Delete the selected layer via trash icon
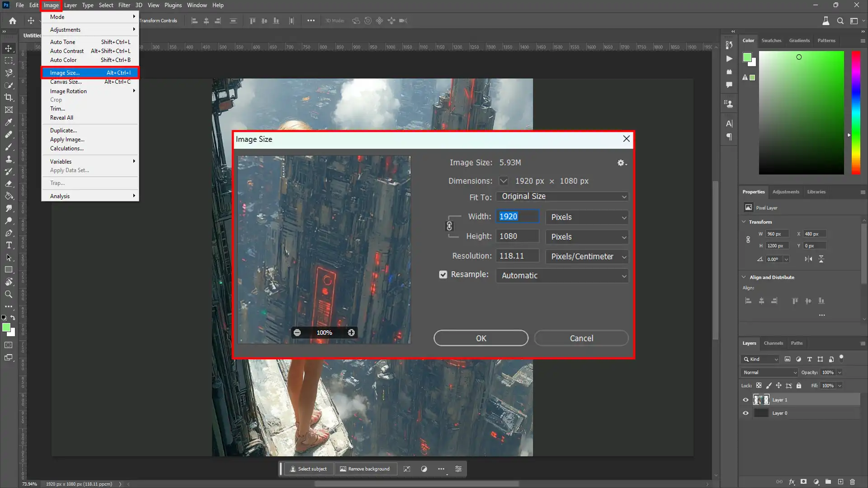This screenshot has height=488, width=868. point(853,482)
